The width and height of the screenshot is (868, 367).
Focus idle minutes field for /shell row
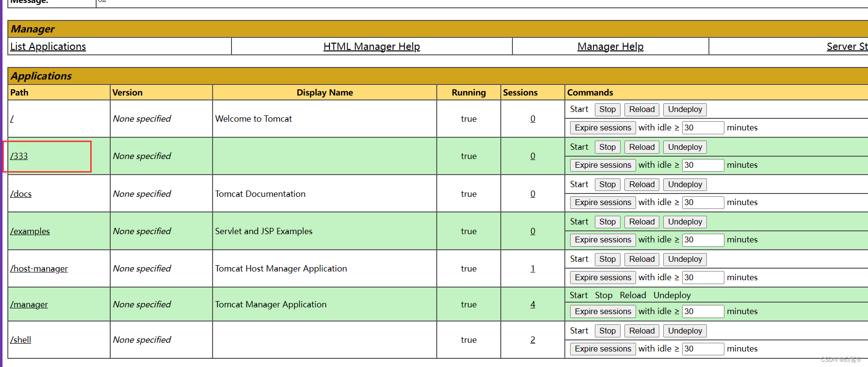pyautogui.click(x=703, y=349)
